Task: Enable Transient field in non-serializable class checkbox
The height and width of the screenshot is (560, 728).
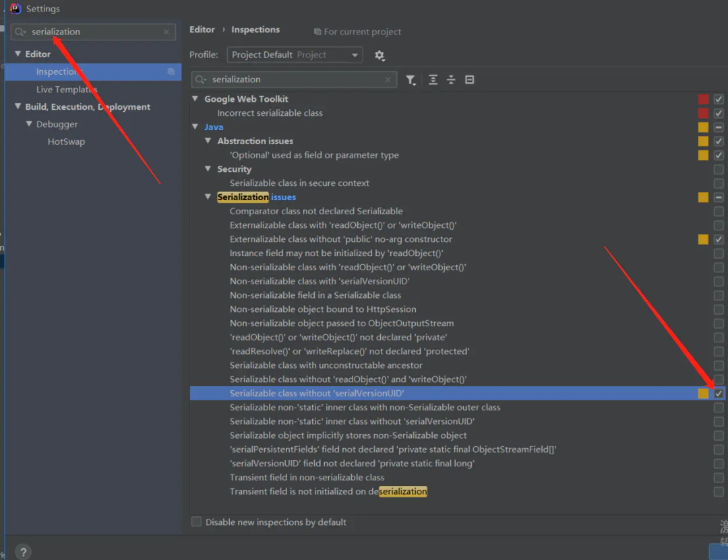Action: click(x=719, y=477)
